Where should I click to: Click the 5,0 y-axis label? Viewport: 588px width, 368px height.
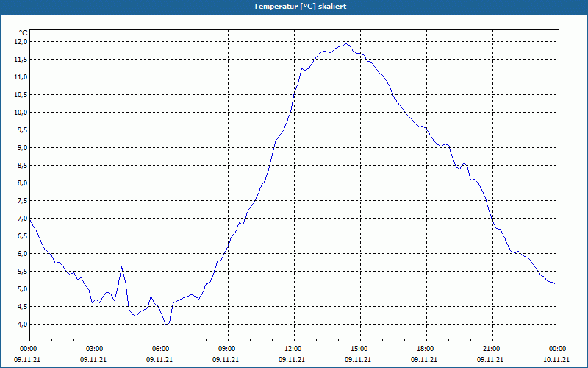click(x=23, y=289)
